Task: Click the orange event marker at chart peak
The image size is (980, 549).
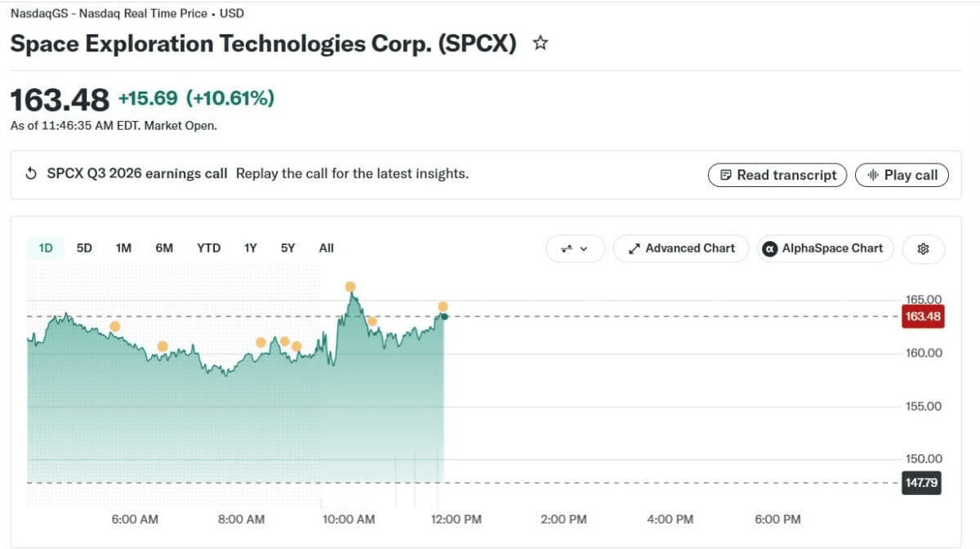Action: click(350, 287)
